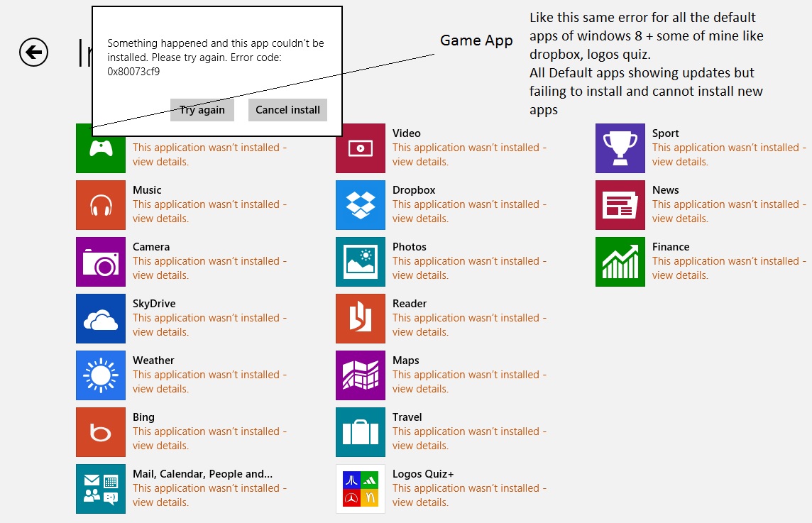Click the Weather app name

pyautogui.click(x=153, y=360)
